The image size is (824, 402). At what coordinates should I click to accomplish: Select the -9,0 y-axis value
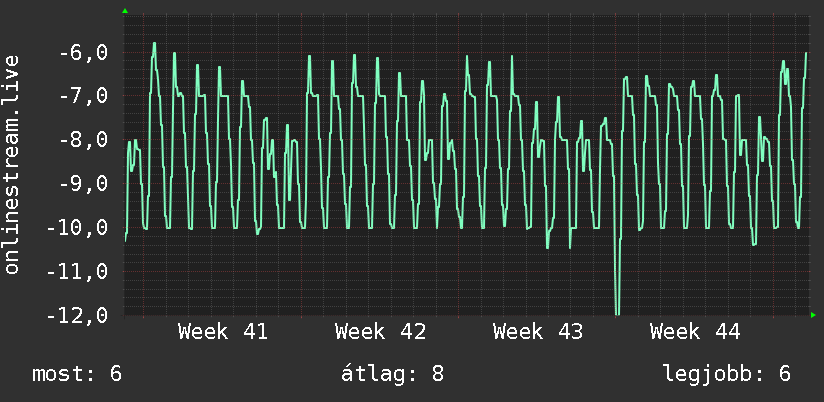[x=83, y=184]
